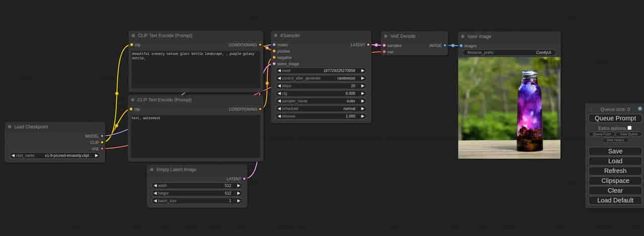Decrease the seed with its left arrow
This screenshot has height=236, width=644.
280,71
